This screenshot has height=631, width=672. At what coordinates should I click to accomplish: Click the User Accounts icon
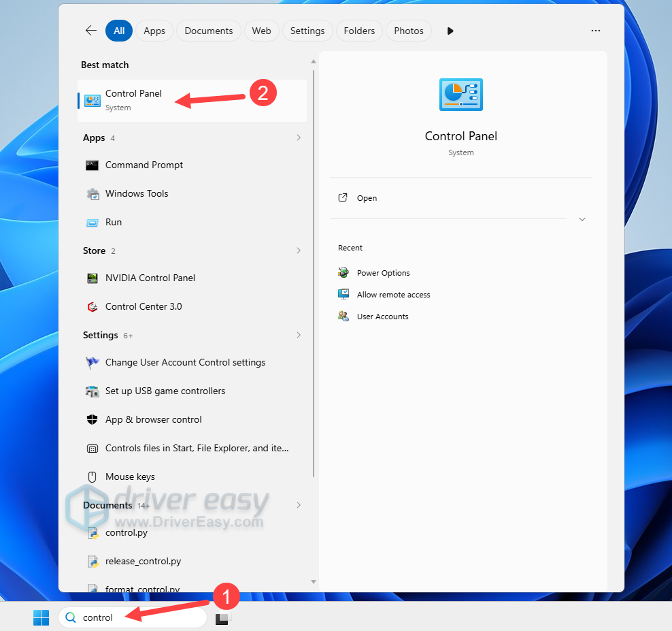click(x=343, y=316)
